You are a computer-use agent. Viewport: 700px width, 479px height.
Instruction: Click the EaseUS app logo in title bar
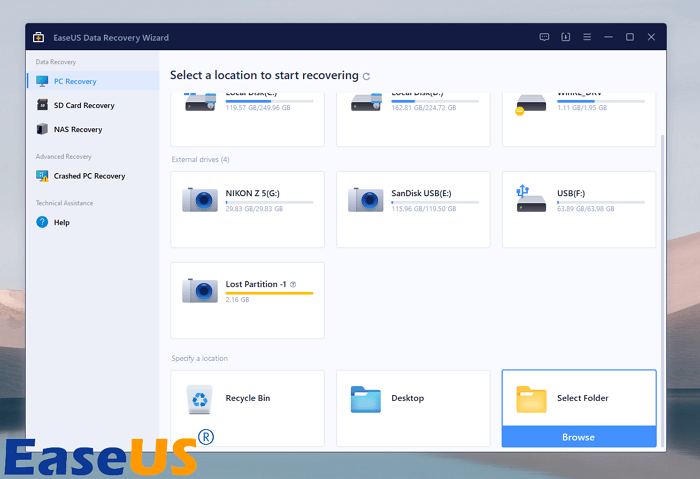coord(38,37)
